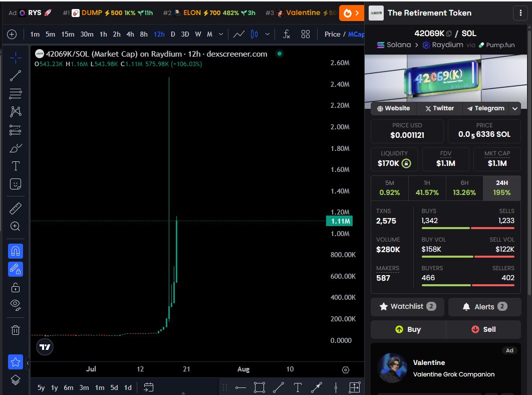
Task: Open the Valentine Grok Companion ad
Action: point(445,368)
